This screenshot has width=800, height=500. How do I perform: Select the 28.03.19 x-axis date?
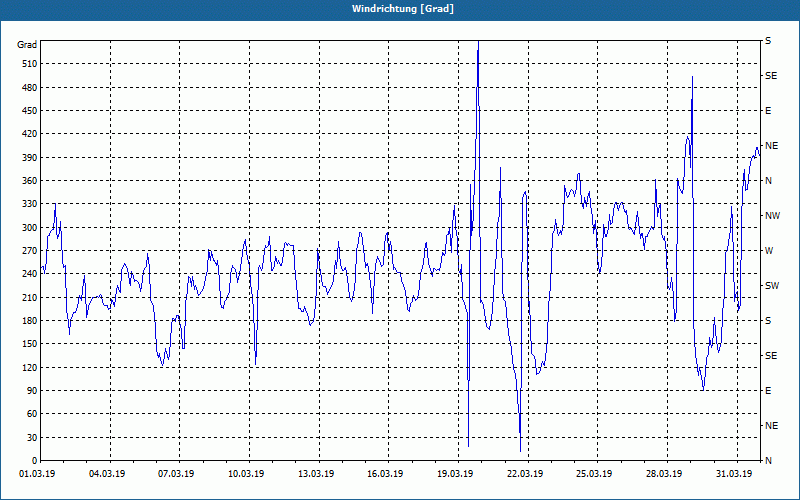pos(664,474)
